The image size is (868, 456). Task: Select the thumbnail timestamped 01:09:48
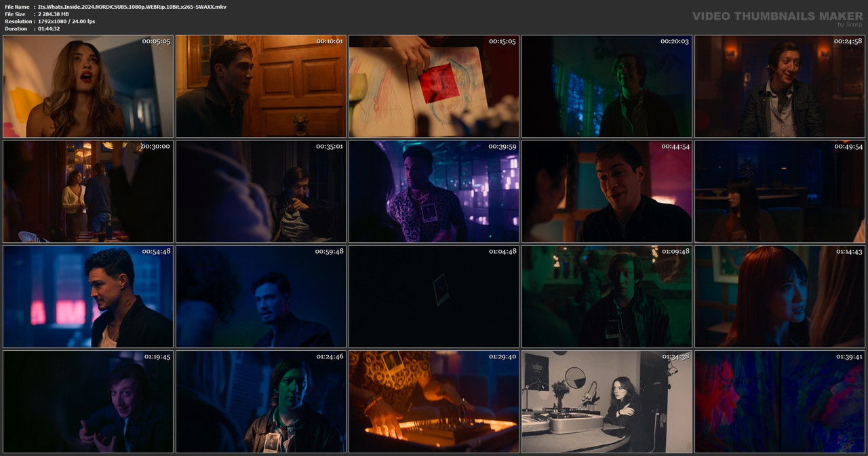point(607,297)
